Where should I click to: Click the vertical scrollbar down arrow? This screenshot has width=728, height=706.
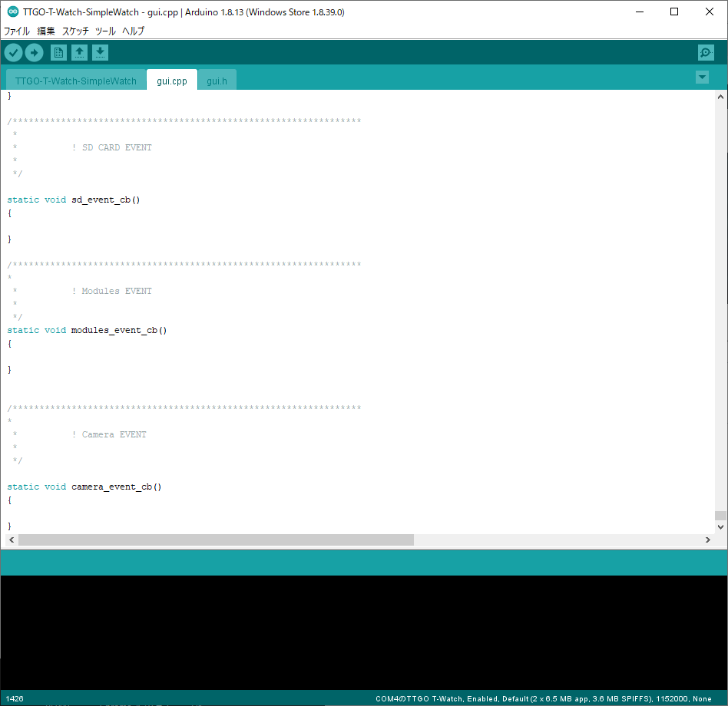[x=720, y=527]
